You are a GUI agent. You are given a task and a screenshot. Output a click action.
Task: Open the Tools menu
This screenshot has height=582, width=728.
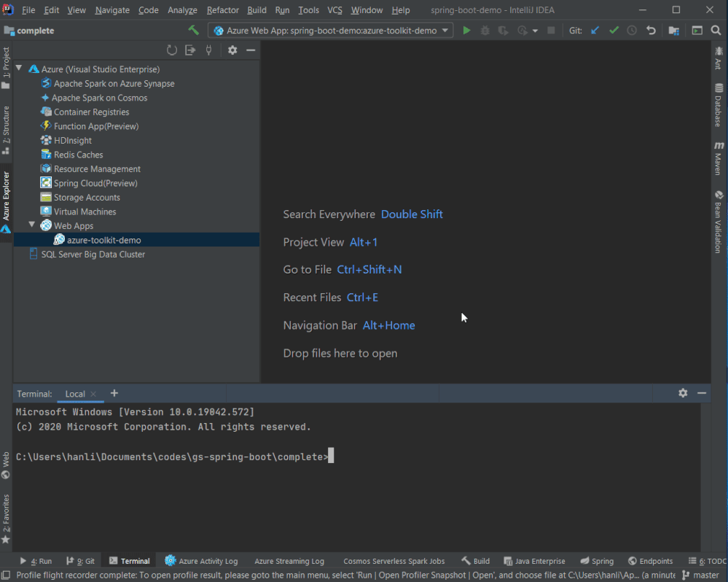[309, 9]
